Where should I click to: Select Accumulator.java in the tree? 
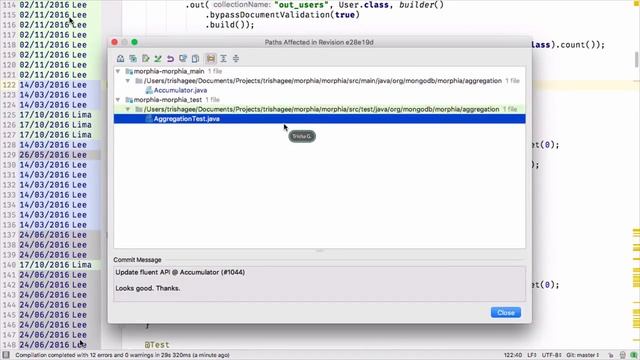click(x=180, y=90)
